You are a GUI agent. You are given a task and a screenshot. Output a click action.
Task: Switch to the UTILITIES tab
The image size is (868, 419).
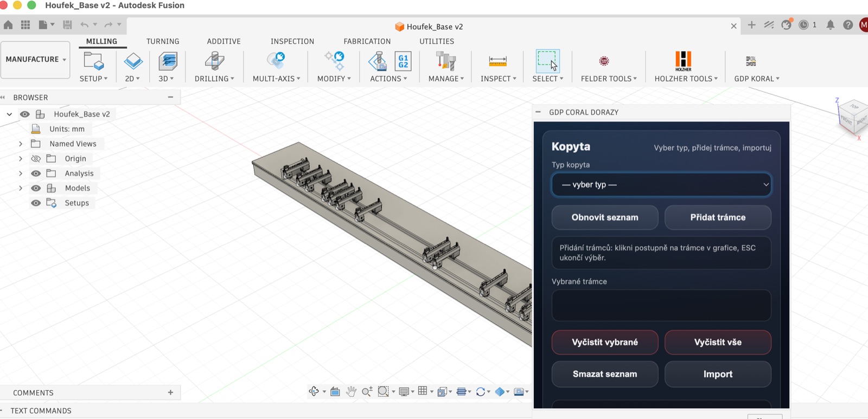437,41
